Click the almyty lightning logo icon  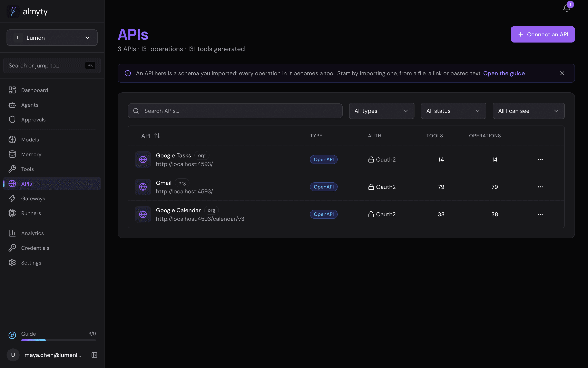pos(13,11)
